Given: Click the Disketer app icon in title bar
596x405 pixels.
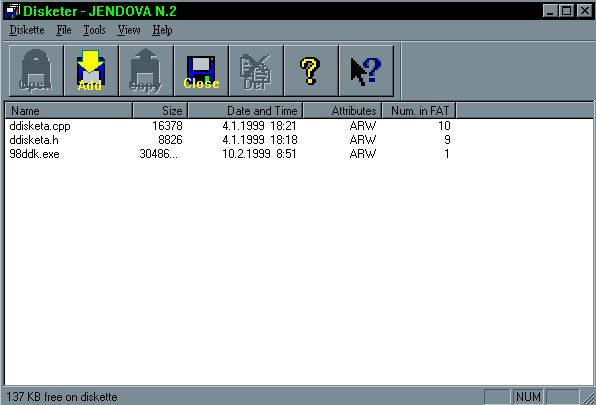Looking at the screenshot, I should pyautogui.click(x=13, y=11).
